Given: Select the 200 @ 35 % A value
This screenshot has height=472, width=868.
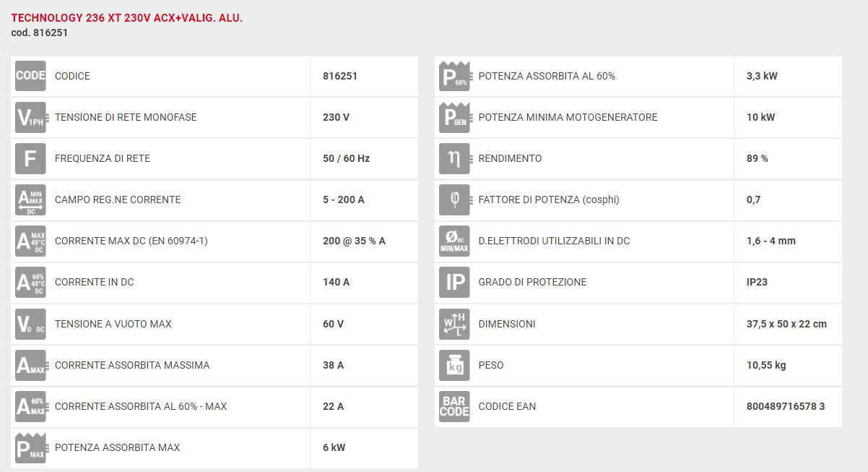Looking at the screenshot, I should coord(354,241).
